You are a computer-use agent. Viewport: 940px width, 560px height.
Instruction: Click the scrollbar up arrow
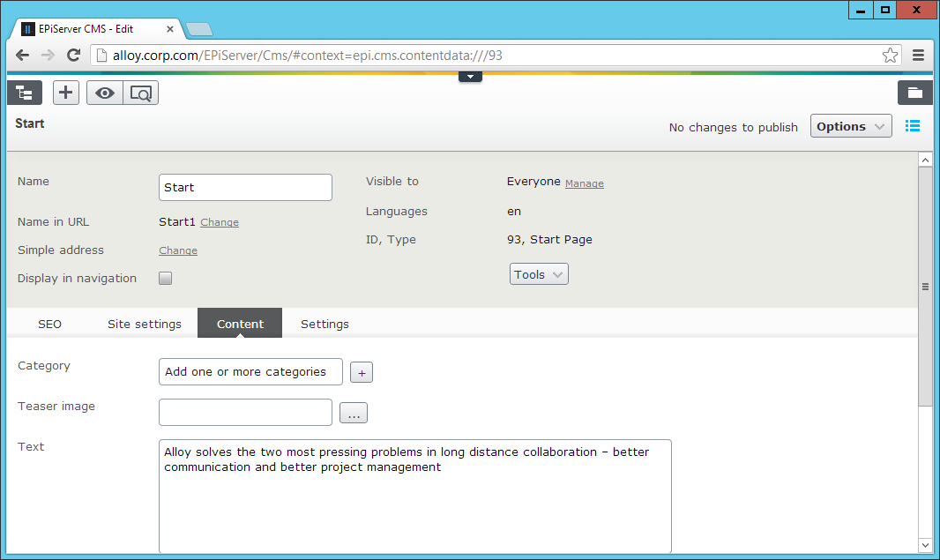(x=925, y=160)
